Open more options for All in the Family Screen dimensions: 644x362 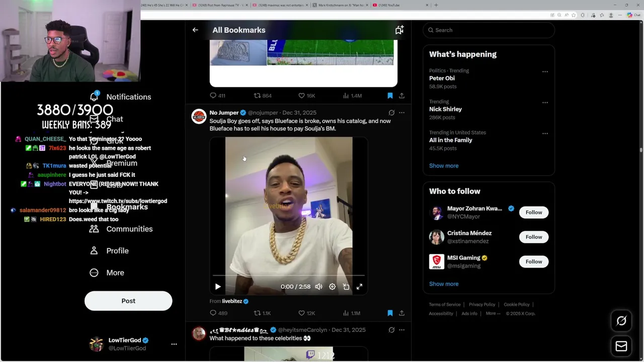point(545,133)
